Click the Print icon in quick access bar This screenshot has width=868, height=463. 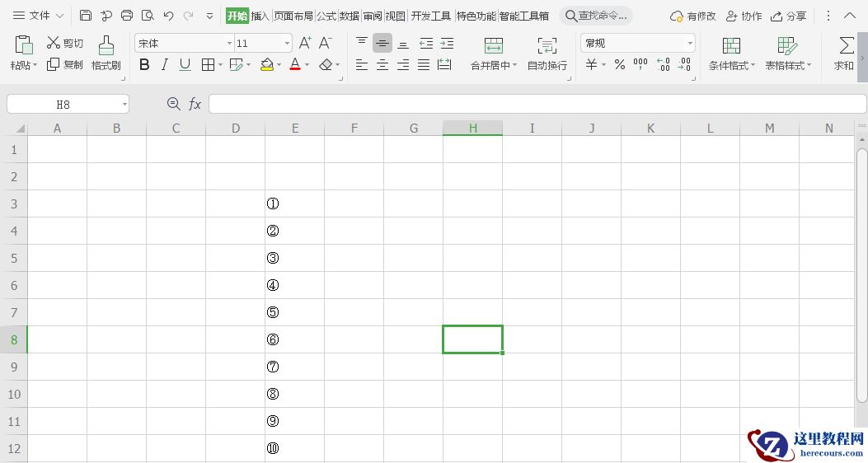(x=127, y=16)
